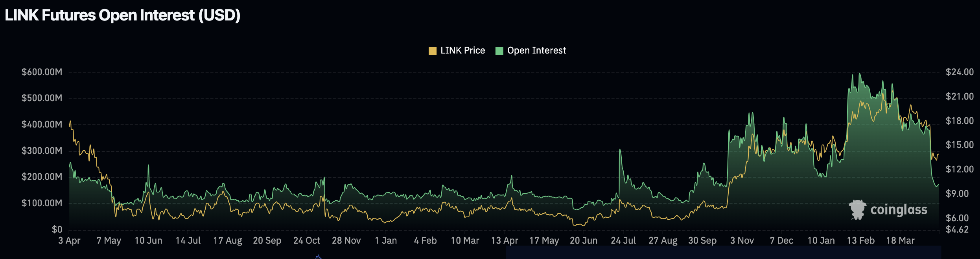This screenshot has height=259, width=980.
Task: Click the $300.00M left axis label
Action: click(42, 151)
